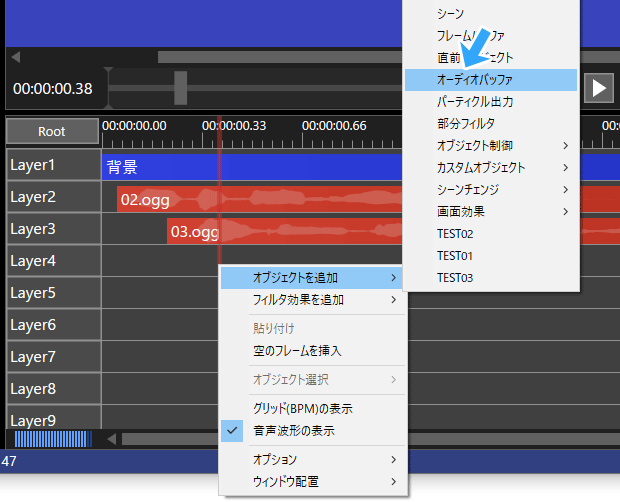Click the seek bar slider handle
The image size is (620, 502).
(180, 88)
